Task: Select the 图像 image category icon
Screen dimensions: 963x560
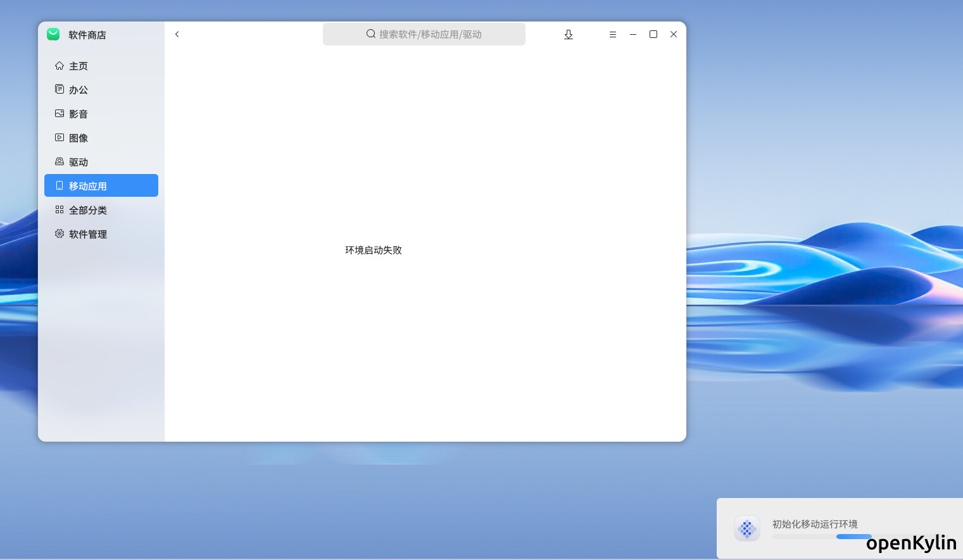Action: click(x=60, y=138)
